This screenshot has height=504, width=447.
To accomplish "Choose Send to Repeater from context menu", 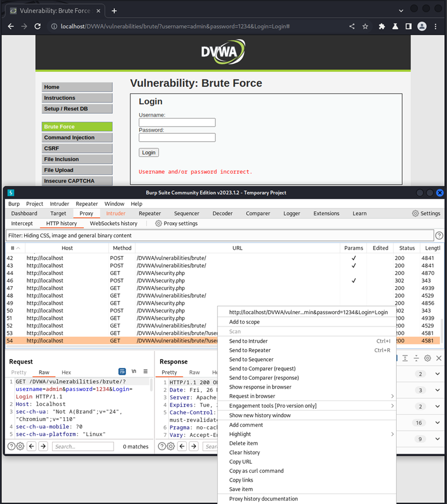I will click(307, 351).
